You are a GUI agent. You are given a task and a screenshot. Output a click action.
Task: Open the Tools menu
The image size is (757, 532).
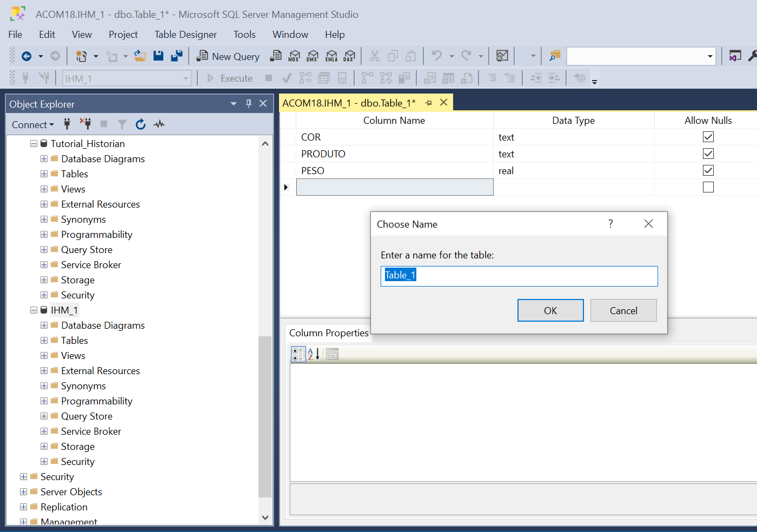pos(244,34)
